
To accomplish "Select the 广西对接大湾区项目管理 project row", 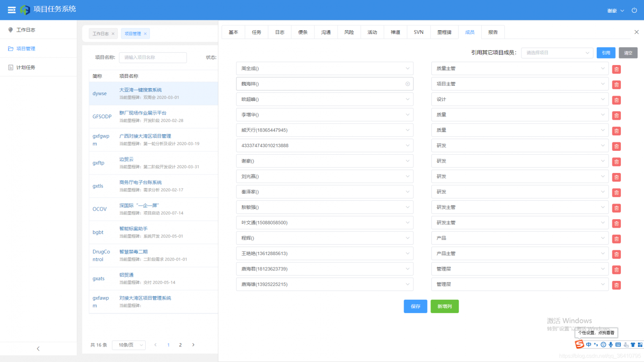I will click(153, 140).
